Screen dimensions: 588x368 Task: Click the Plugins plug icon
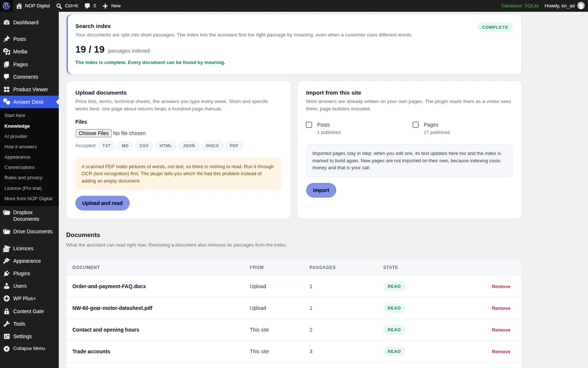[6, 273]
